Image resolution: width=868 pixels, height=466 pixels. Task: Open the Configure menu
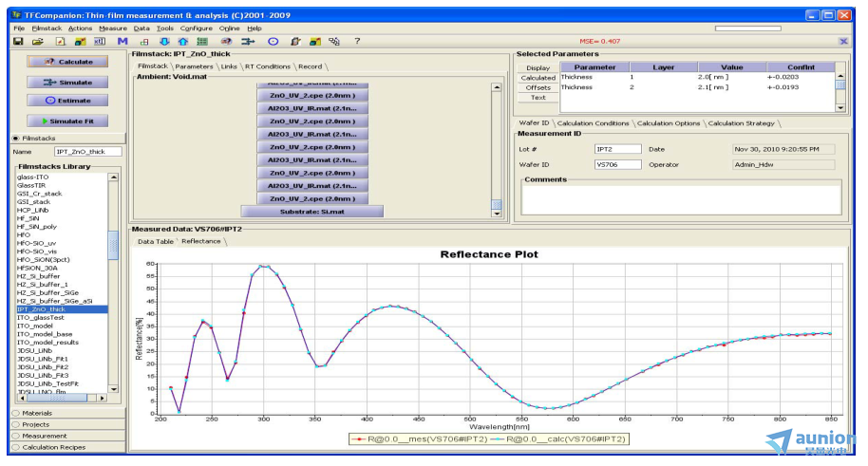196,28
